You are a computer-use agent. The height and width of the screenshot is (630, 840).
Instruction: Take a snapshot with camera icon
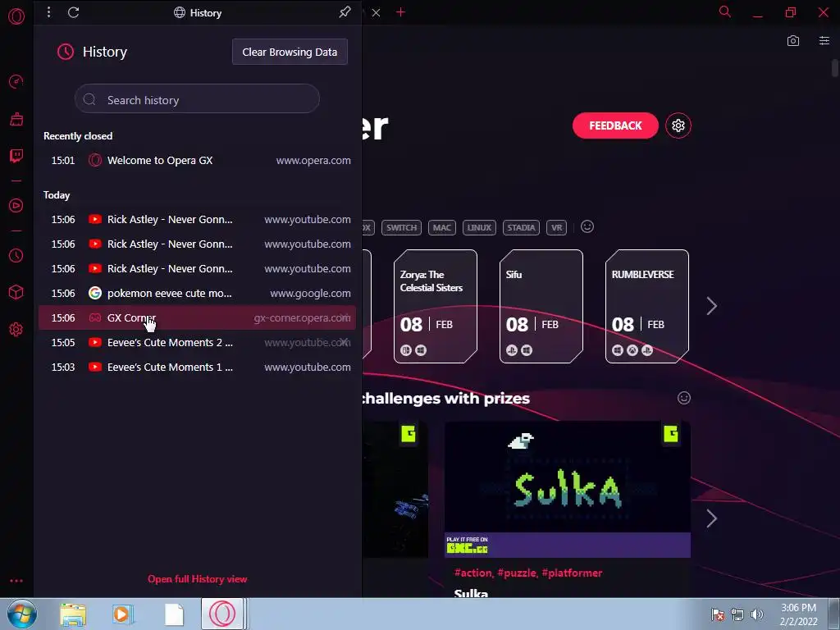(x=793, y=41)
